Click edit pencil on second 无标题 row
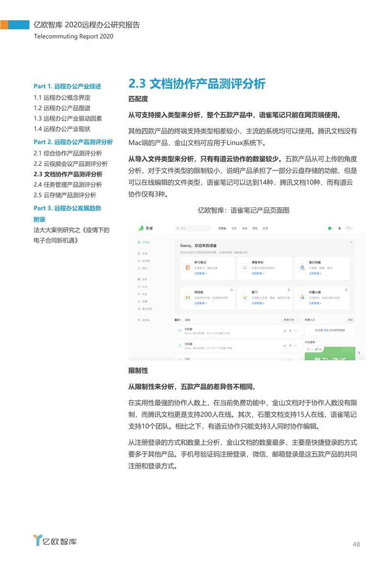 tap(285, 346)
